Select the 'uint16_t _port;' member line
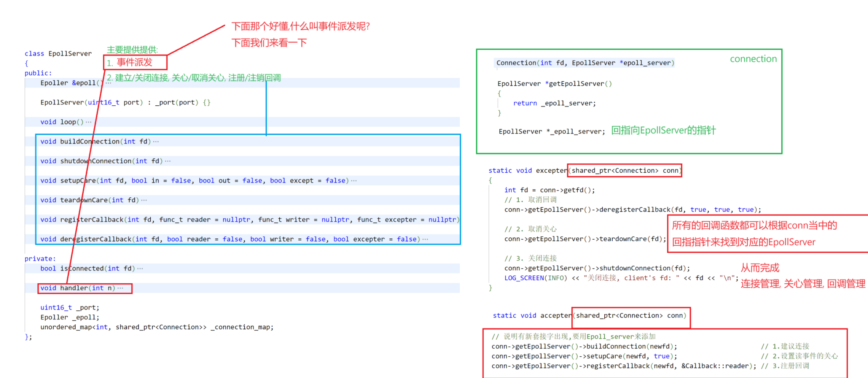 tap(70, 308)
